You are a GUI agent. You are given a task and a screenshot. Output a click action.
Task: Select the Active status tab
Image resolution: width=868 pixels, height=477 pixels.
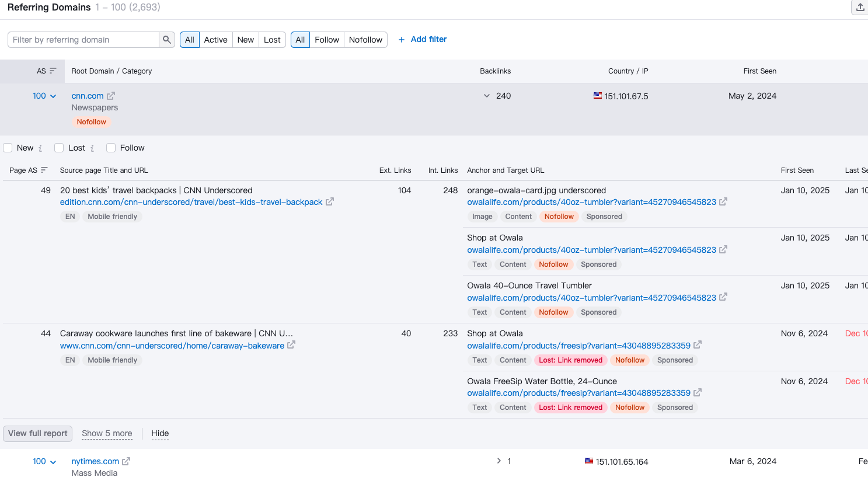pyautogui.click(x=215, y=40)
